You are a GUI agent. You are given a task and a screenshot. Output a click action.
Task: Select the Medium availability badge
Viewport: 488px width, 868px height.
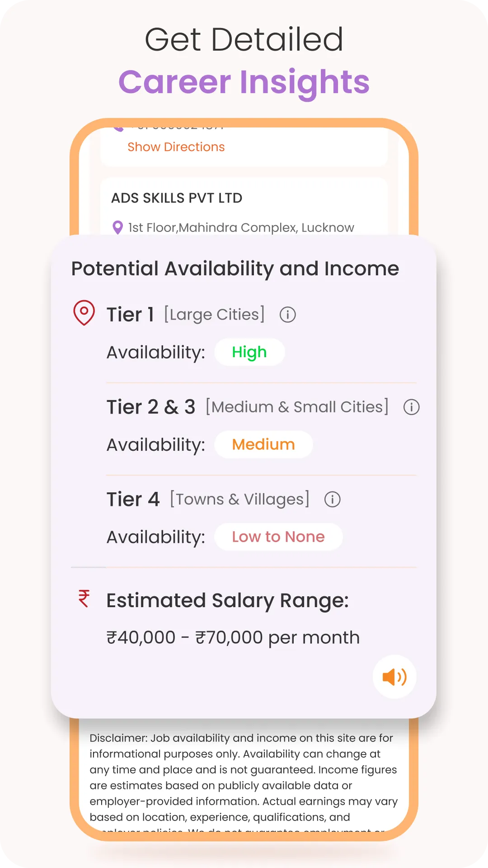[x=263, y=444]
